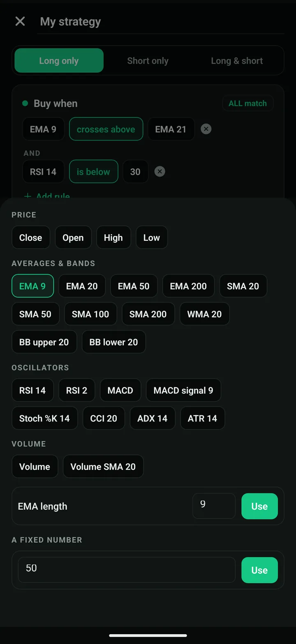Screen dimensions: 296x644
Task: Delete the RSI 14 is below rule
Action: click(160, 172)
